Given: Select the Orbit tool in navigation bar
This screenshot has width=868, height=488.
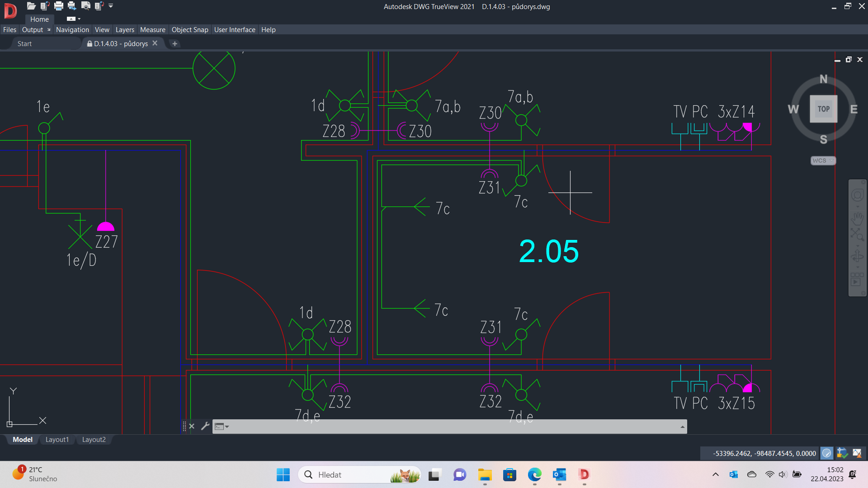Looking at the screenshot, I should pos(858,257).
